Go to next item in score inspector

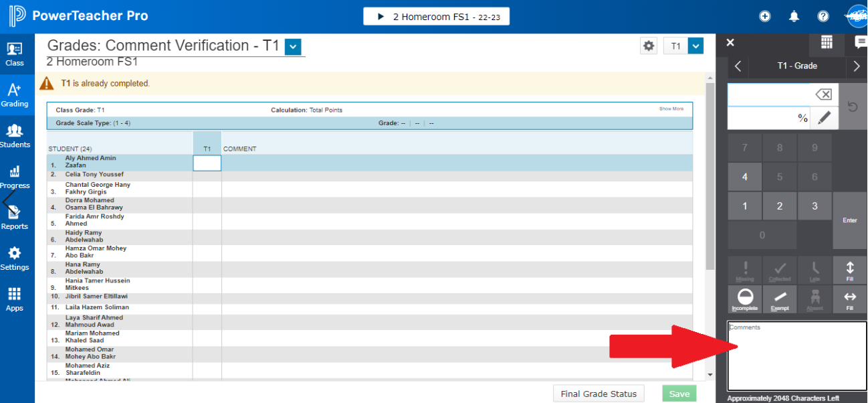pos(857,66)
